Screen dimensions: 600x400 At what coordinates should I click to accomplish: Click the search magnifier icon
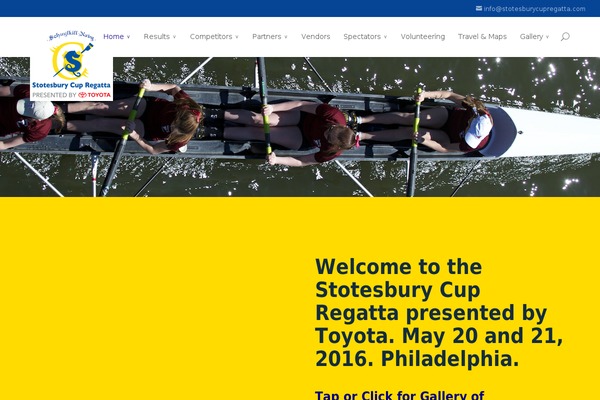565,37
